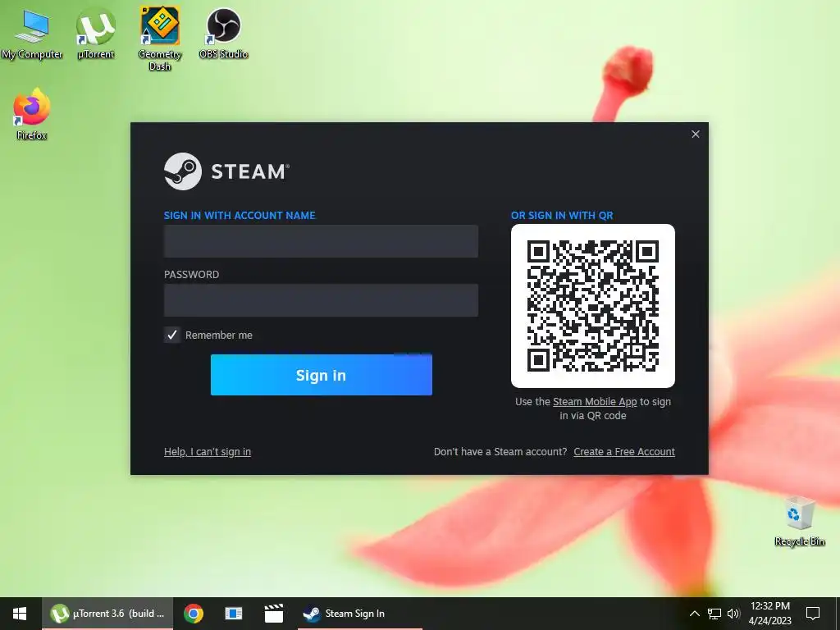Image resolution: width=840 pixels, height=630 pixels.
Task: Open the blue window app in taskbar
Action: click(234, 614)
